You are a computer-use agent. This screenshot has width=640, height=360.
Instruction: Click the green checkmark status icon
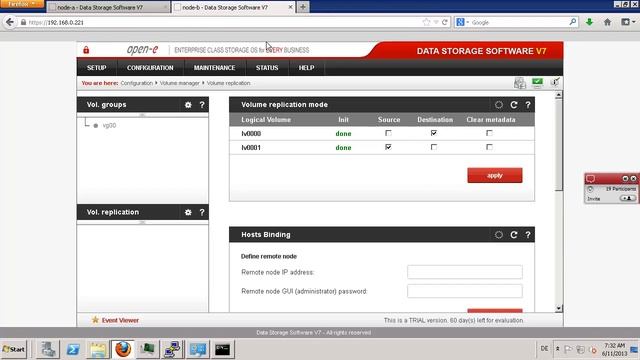538,83
